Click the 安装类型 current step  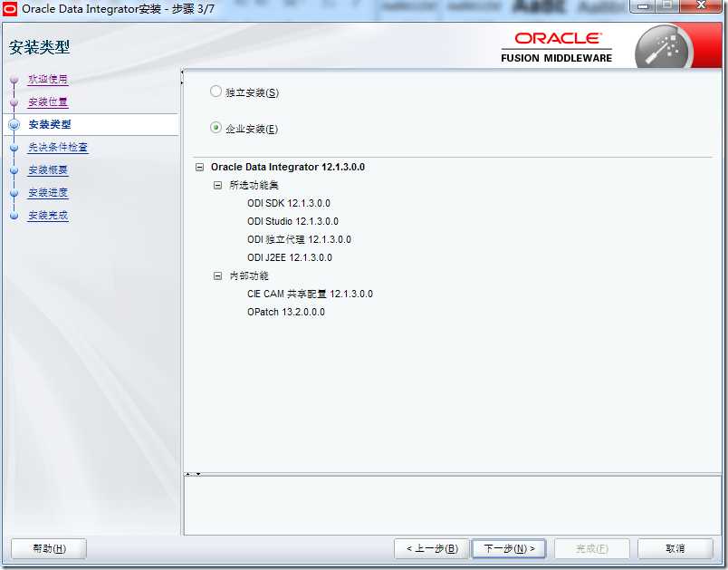tap(50, 124)
